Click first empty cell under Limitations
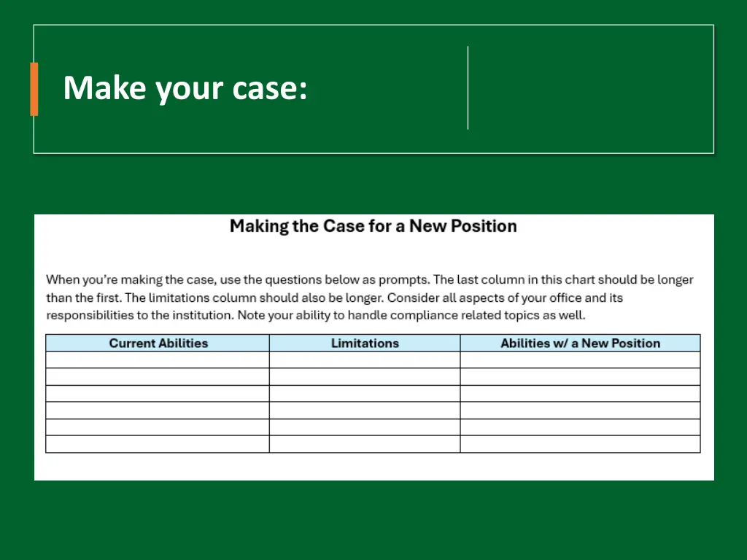The height and width of the screenshot is (560, 747). pyautogui.click(x=365, y=360)
